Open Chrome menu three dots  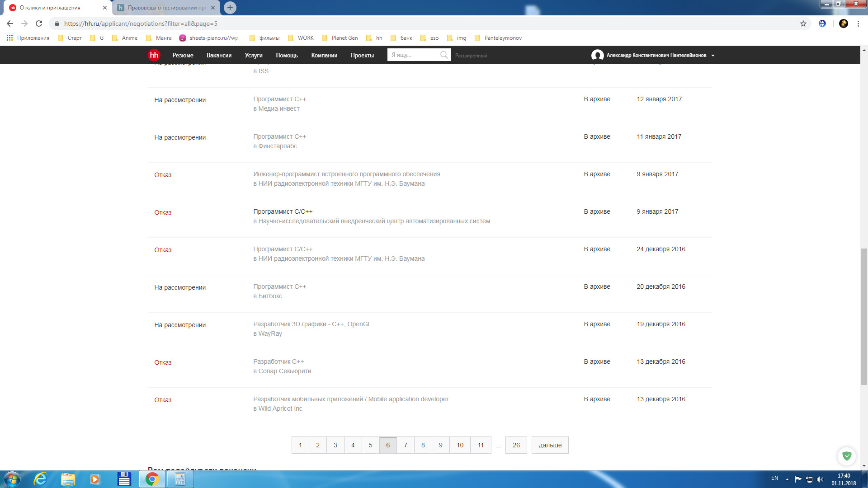pyautogui.click(x=858, y=23)
